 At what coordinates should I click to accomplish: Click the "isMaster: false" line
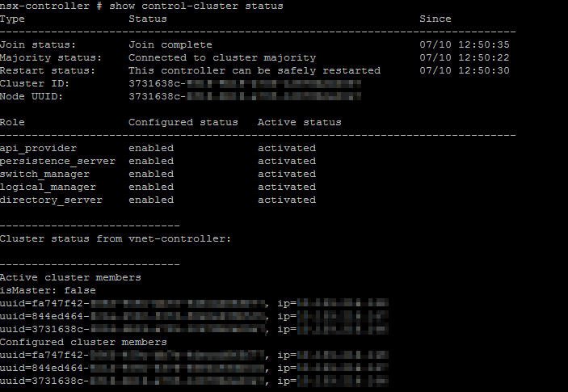pyautogui.click(x=48, y=290)
